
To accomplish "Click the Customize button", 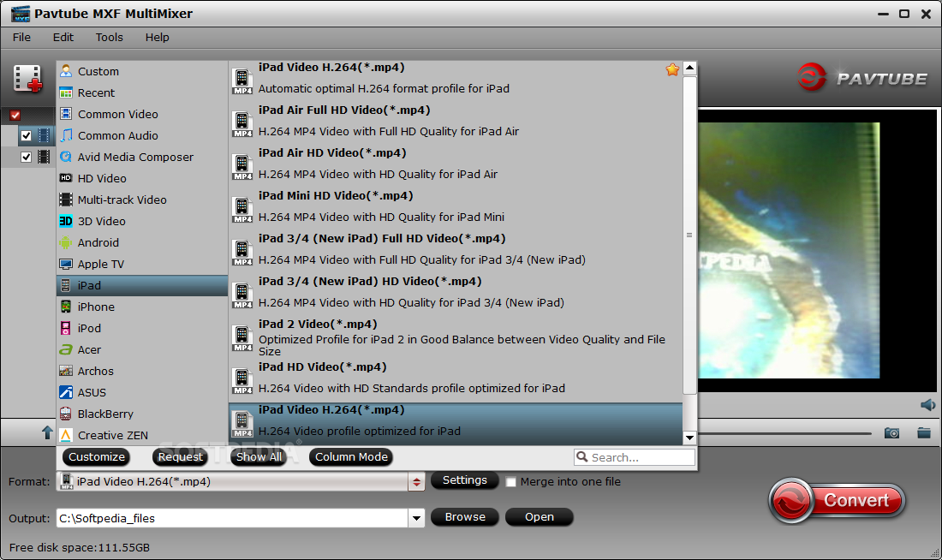I will (x=97, y=457).
